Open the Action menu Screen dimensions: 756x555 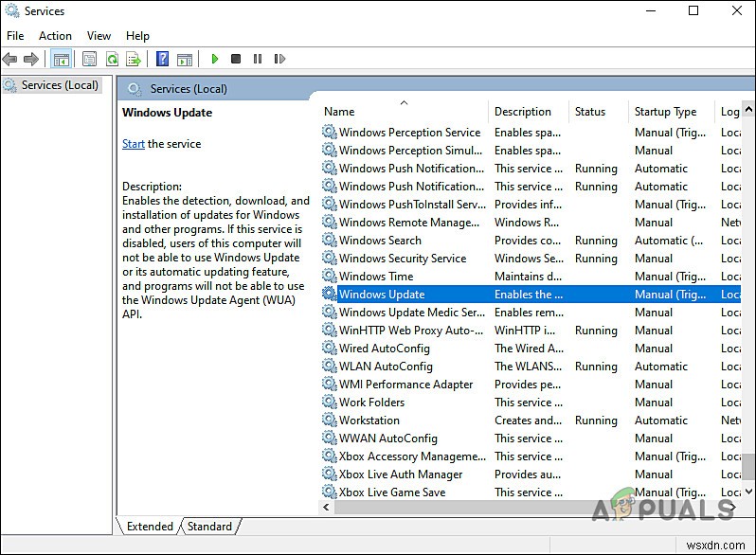click(x=55, y=36)
